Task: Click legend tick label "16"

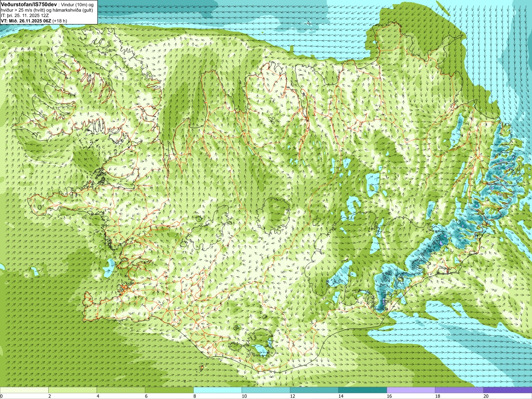Action: pyautogui.click(x=389, y=396)
